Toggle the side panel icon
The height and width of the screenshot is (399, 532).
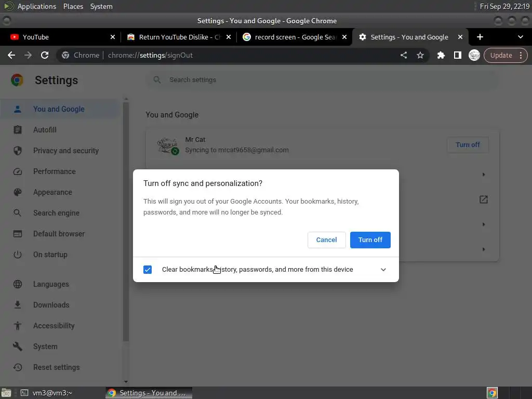tap(457, 55)
